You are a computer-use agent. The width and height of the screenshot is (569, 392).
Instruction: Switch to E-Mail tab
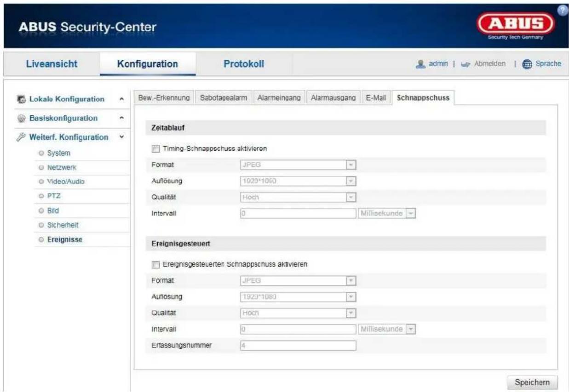(376, 97)
